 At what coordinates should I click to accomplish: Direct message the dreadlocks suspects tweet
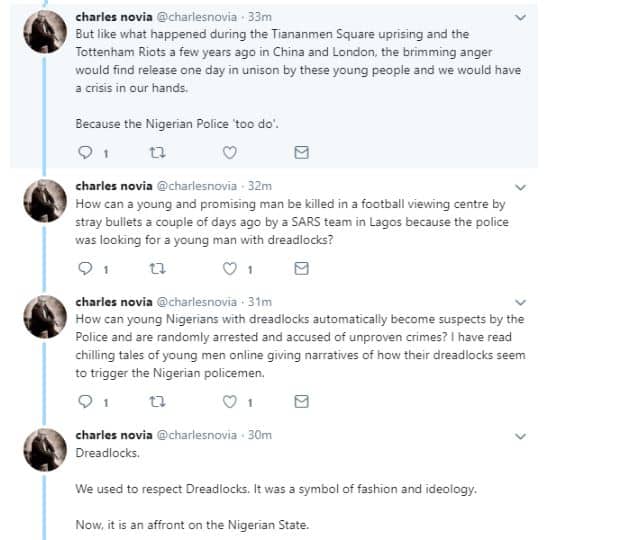301,402
